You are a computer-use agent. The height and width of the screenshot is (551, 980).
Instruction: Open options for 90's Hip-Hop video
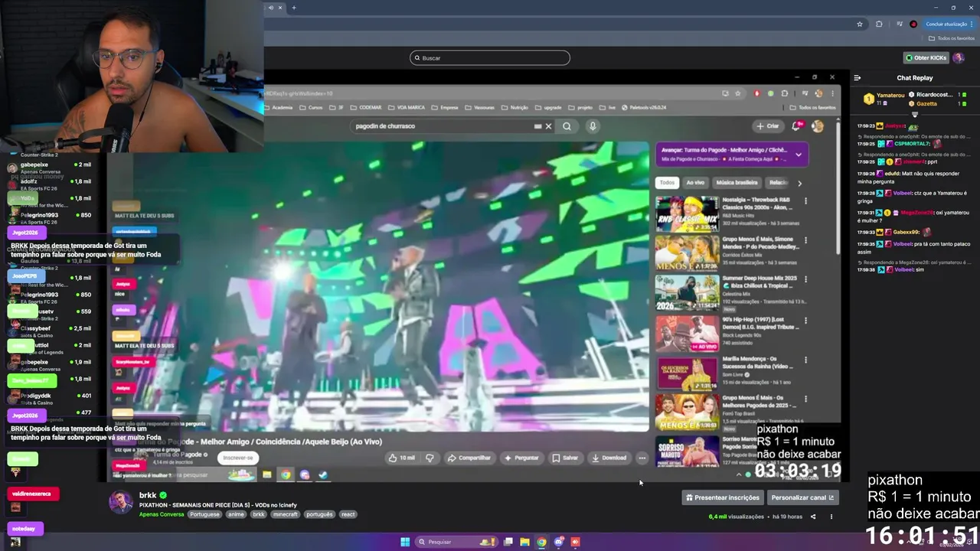tap(805, 319)
